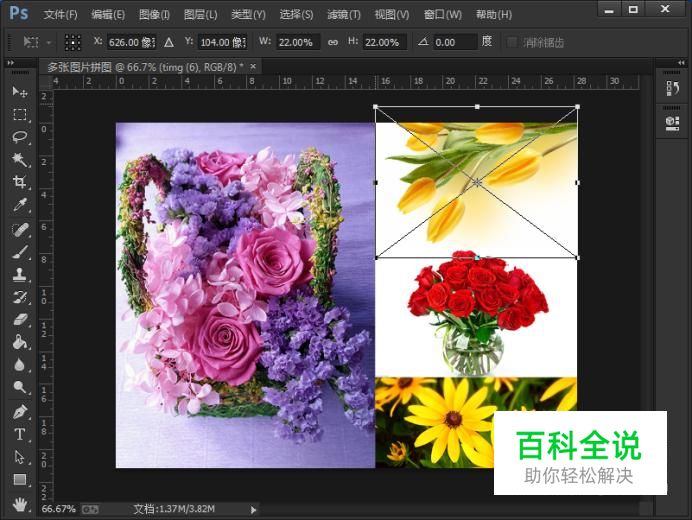Click the transform center reference point

click(x=477, y=182)
